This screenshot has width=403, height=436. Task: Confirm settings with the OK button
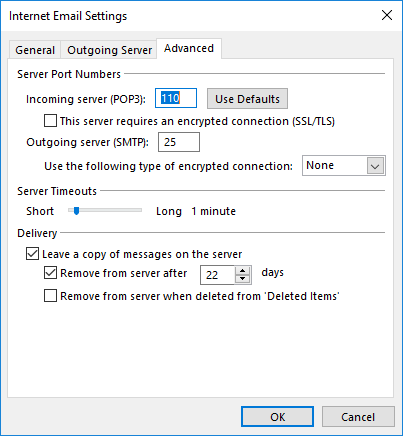pos(277,417)
